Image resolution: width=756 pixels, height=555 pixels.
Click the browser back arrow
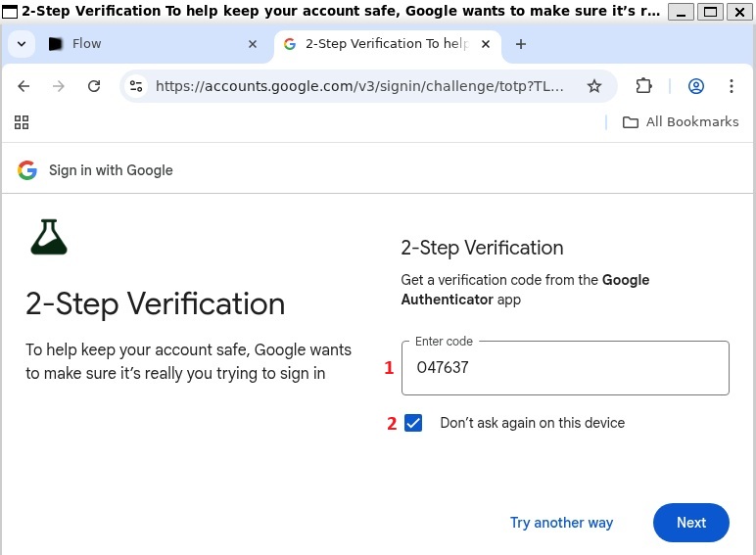click(24, 86)
